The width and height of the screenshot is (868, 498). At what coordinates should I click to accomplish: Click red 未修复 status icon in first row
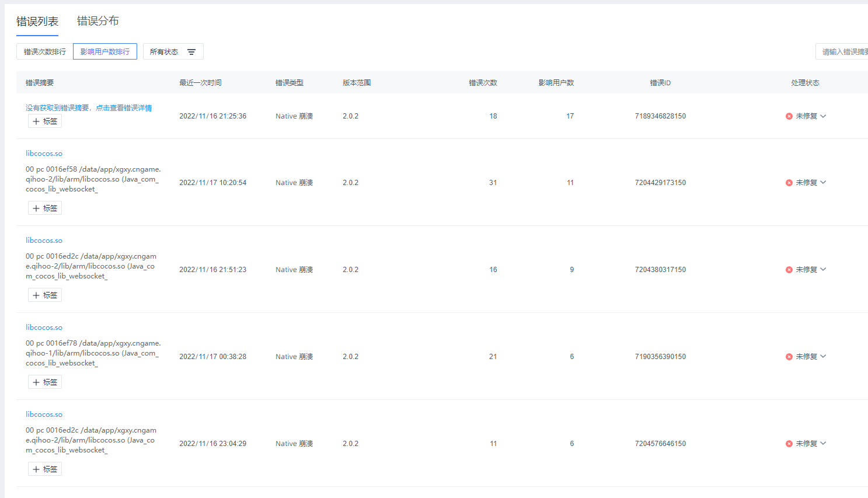789,116
